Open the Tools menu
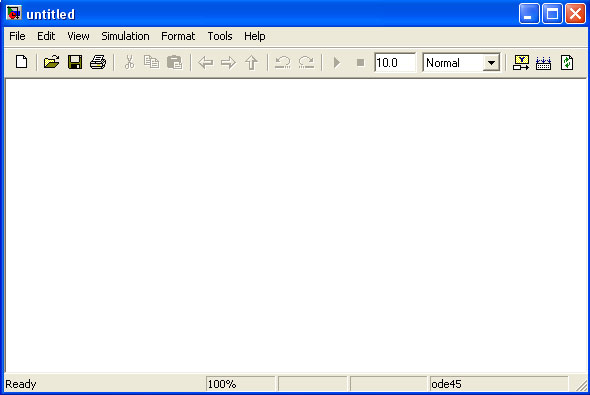The image size is (590, 395). pos(220,36)
